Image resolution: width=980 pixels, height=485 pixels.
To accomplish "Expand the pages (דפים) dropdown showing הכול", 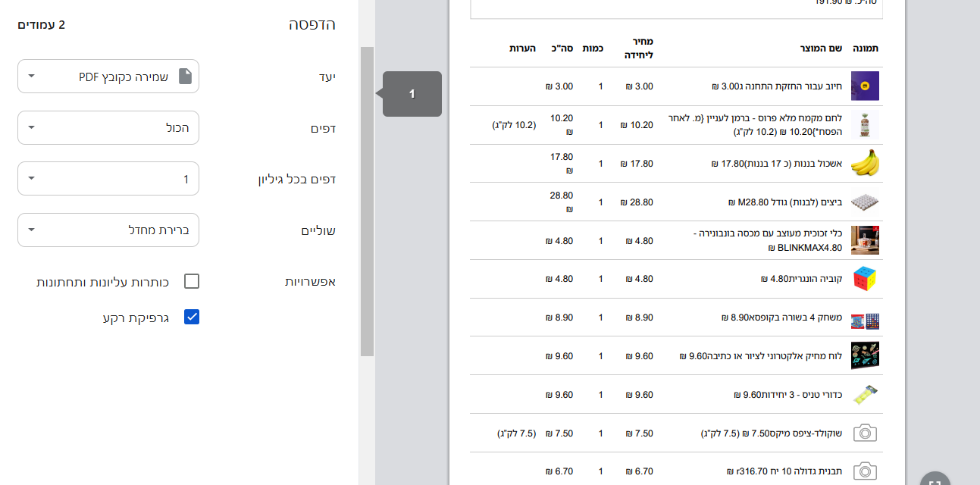I will [108, 128].
